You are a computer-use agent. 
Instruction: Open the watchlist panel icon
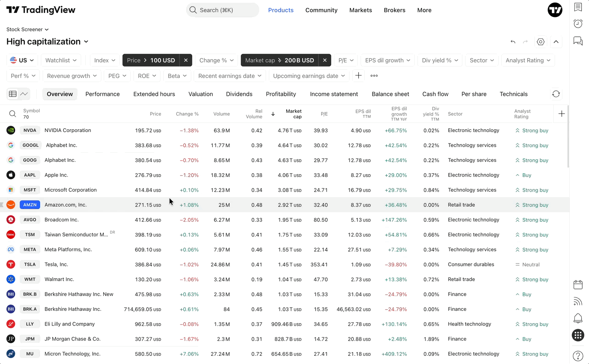click(x=578, y=7)
